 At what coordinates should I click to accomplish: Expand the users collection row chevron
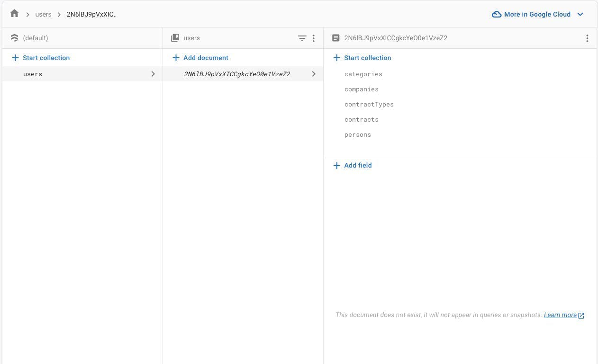pos(153,74)
